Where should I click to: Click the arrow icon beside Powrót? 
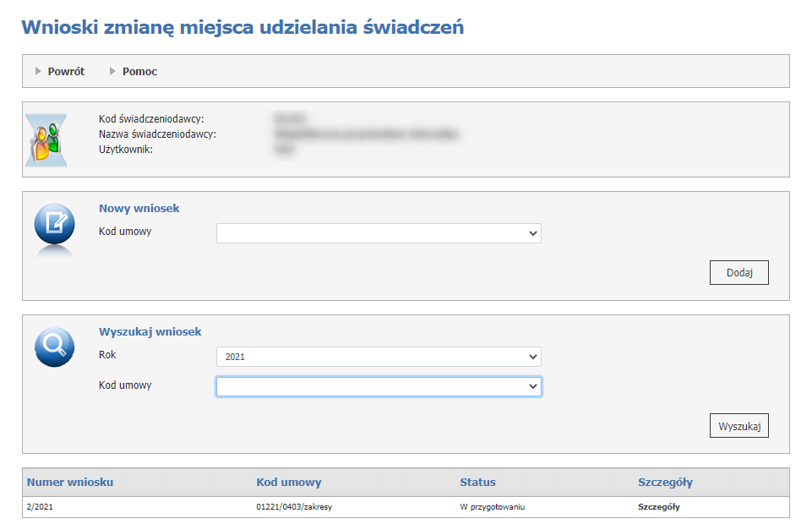tap(38, 72)
